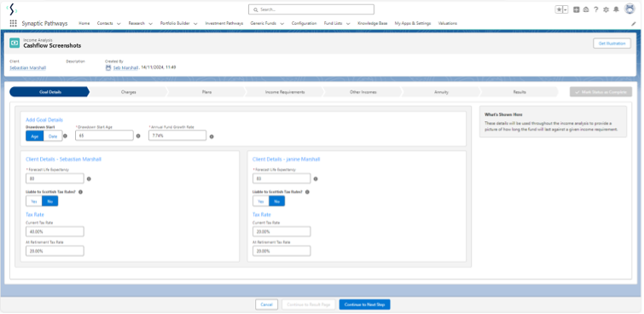Expand the Generic Funds menu chevron
This screenshot has width=644, height=314.
tap(282, 24)
